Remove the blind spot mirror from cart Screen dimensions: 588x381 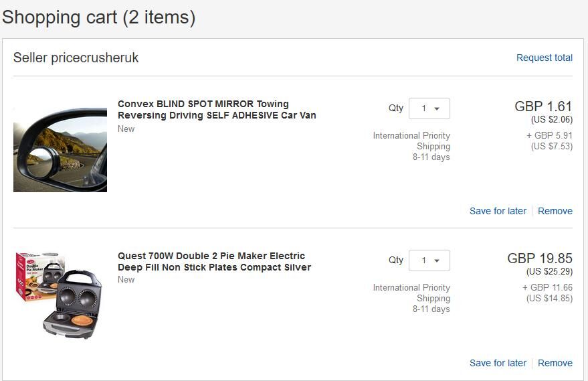[x=555, y=211]
